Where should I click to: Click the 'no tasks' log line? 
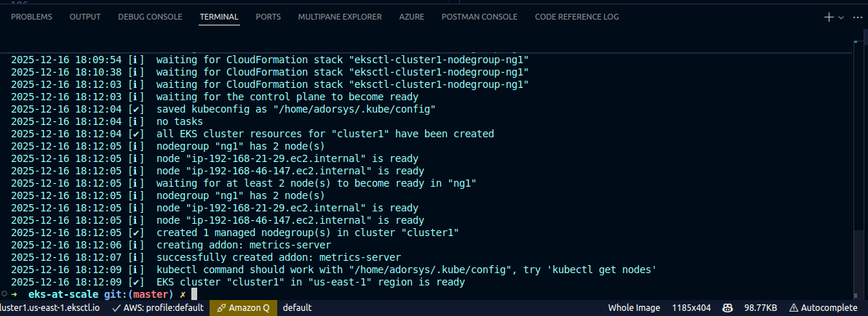click(180, 121)
